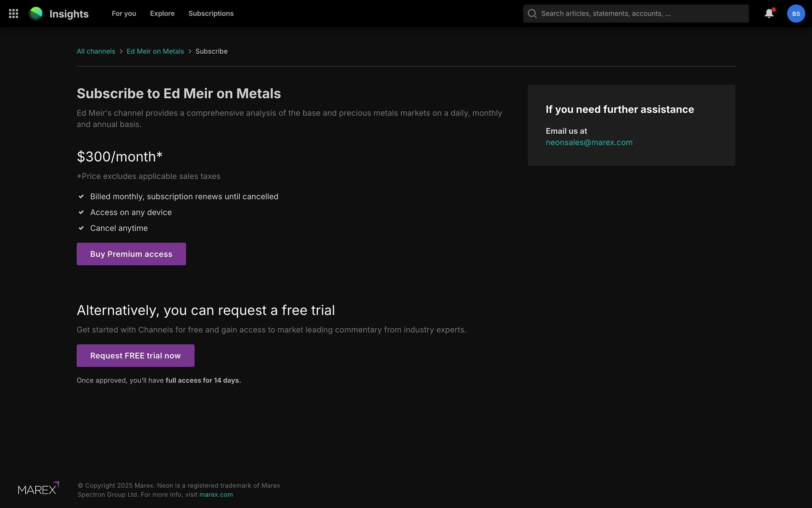Open the Subscriptions menu item

[211, 13]
